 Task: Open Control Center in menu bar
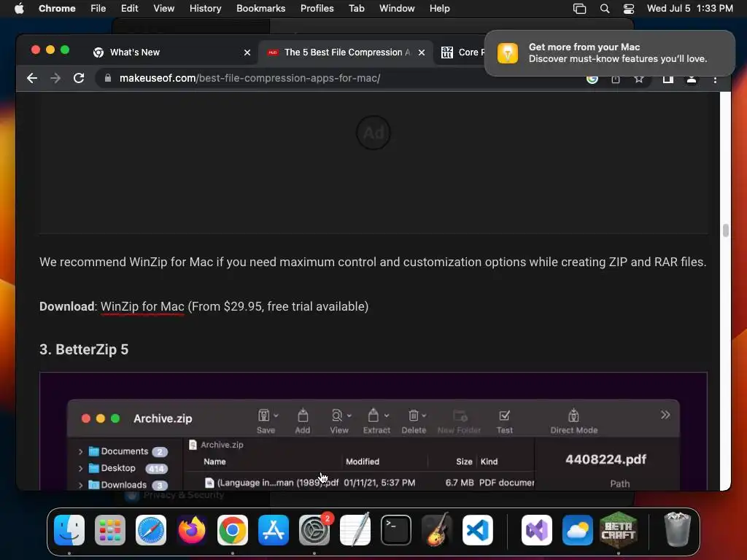coord(629,9)
